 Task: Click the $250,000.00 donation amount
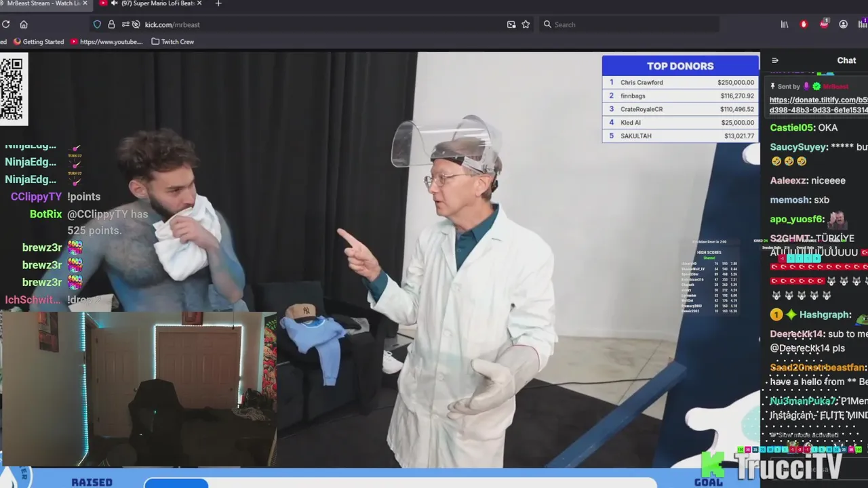736,82
